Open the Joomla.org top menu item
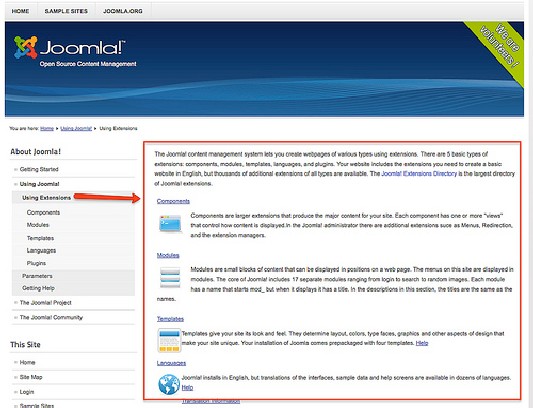The image size is (533, 408). pos(123,11)
